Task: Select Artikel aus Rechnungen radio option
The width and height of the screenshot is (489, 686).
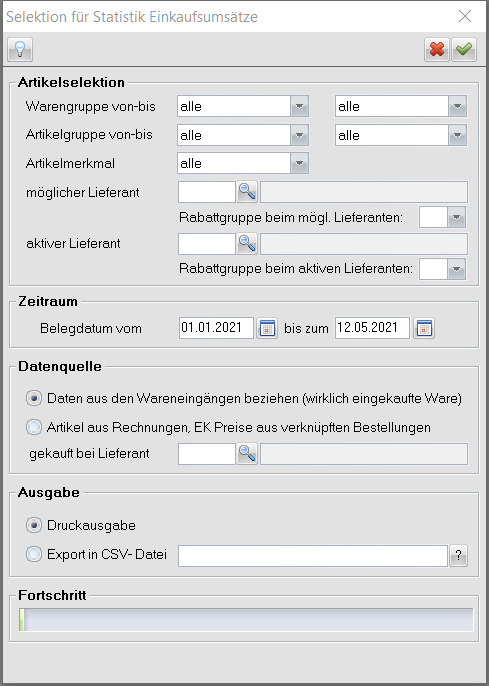Action: (34, 427)
